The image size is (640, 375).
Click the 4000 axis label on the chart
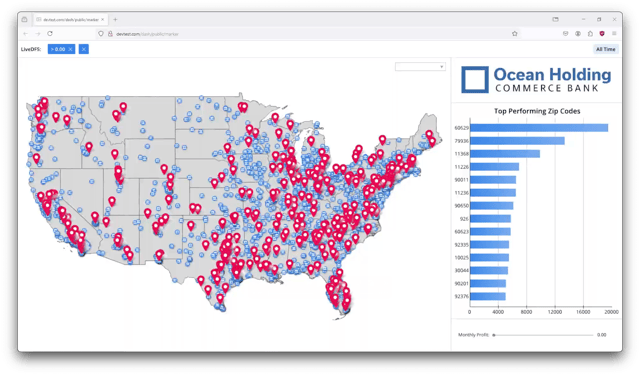point(498,312)
